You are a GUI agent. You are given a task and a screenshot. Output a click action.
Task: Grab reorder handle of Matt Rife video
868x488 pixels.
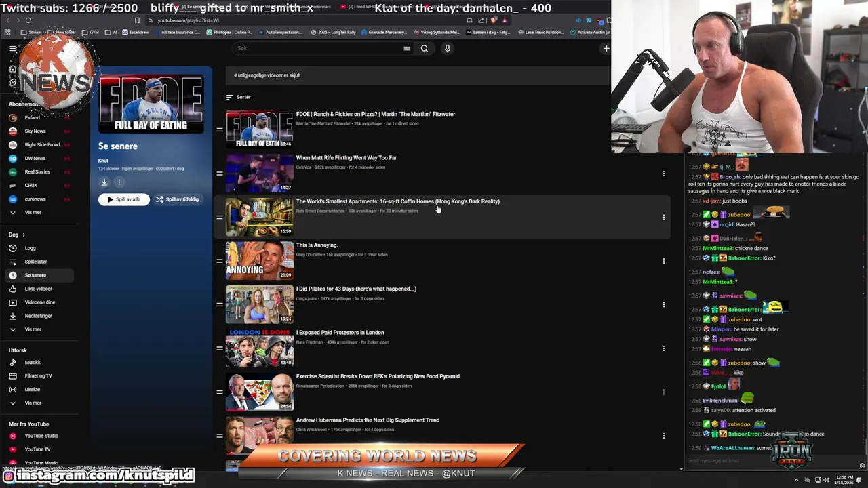[x=219, y=174]
